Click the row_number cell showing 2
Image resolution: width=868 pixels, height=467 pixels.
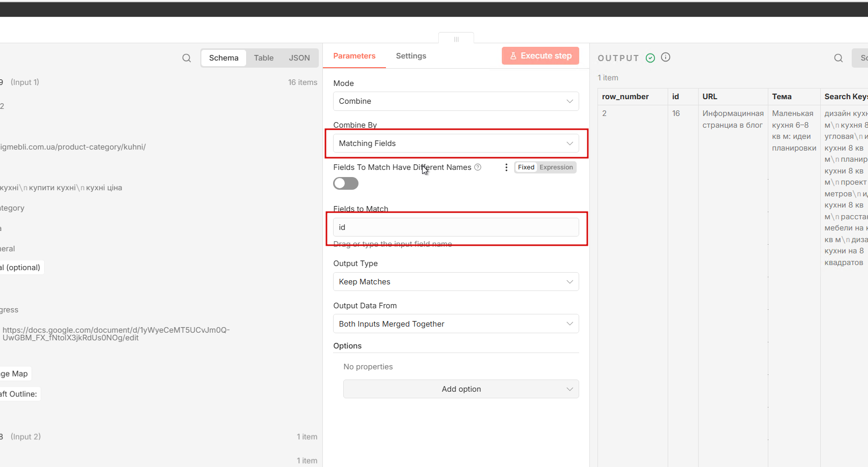tap(605, 113)
